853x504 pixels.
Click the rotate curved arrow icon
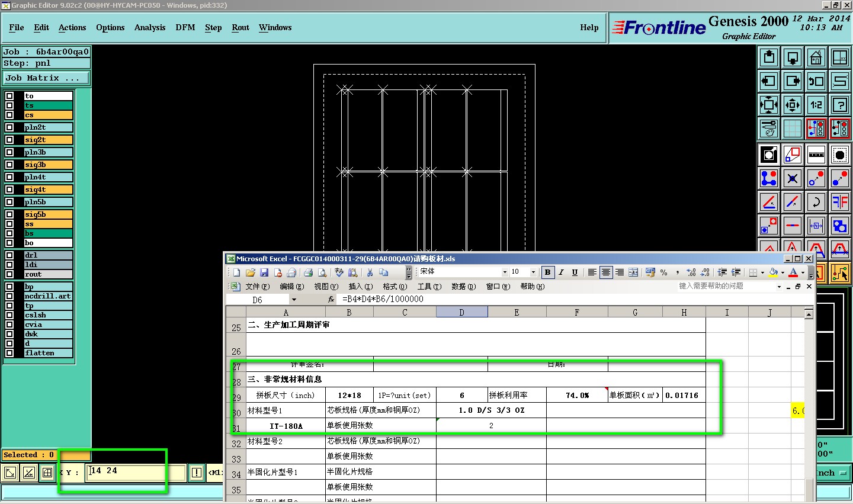tap(816, 202)
